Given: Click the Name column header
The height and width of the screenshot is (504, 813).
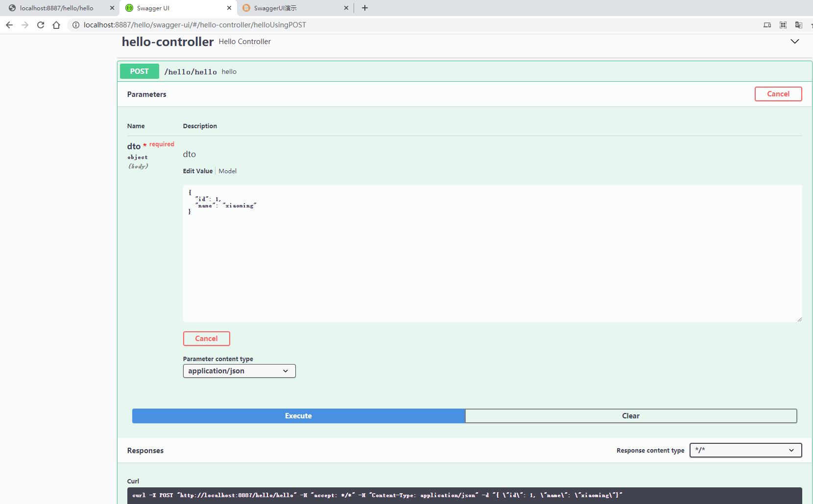Looking at the screenshot, I should (x=136, y=126).
